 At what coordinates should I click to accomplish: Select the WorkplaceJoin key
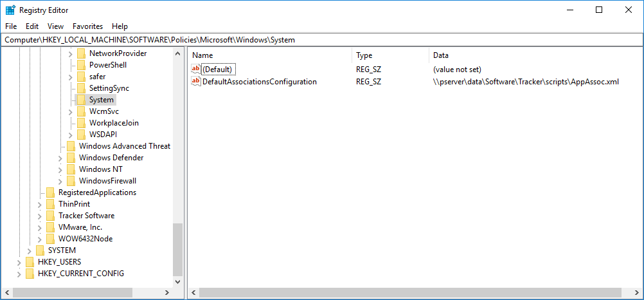coord(114,123)
